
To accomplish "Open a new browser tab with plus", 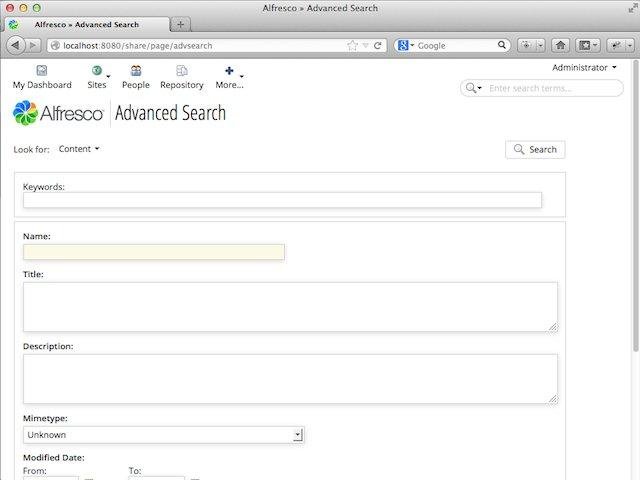I will (x=180, y=24).
